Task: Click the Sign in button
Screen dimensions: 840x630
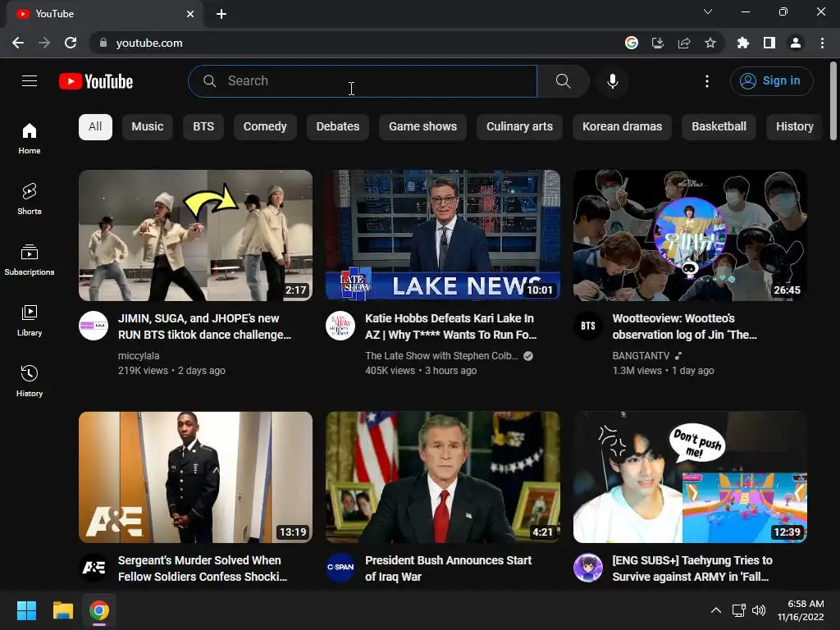Action: click(771, 81)
